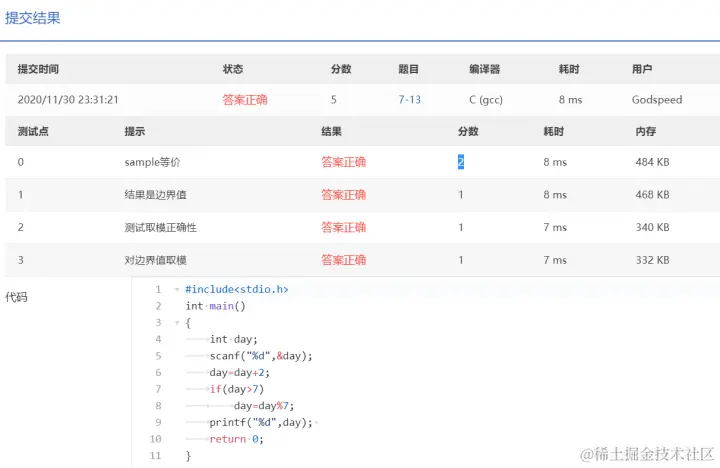Image resolution: width=720 pixels, height=468 pixels.
Task: Select test point number 0
Action: (x=21, y=162)
